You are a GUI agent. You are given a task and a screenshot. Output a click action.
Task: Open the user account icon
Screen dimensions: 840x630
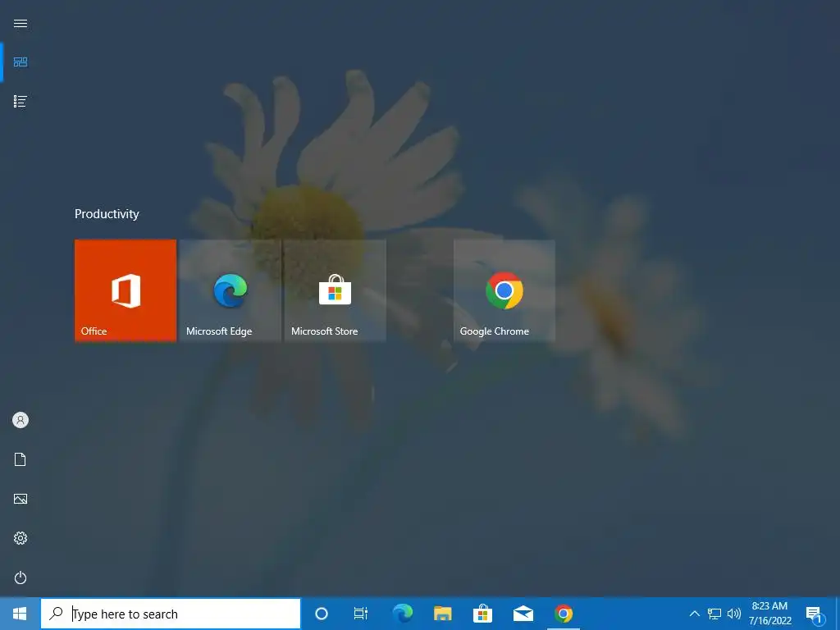(21, 420)
